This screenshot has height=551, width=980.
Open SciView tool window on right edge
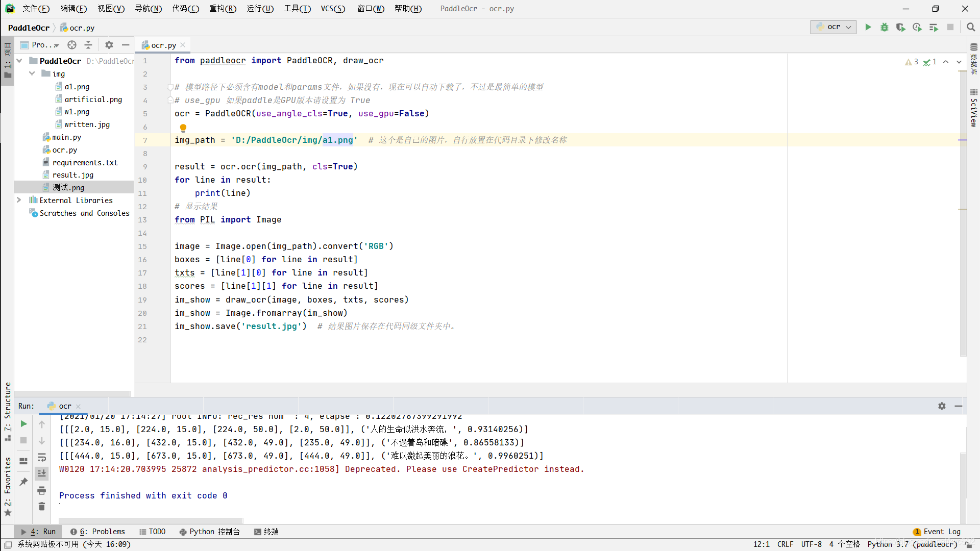point(973,107)
